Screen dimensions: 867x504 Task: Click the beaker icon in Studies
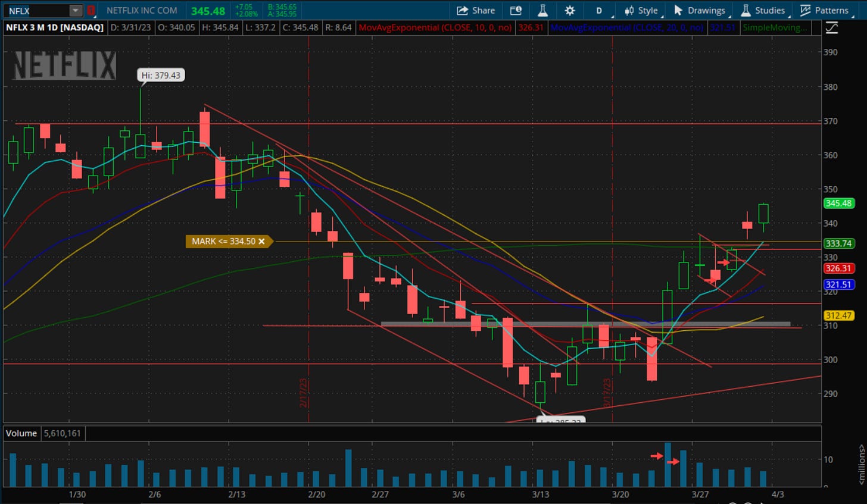pyautogui.click(x=746, y=10)
